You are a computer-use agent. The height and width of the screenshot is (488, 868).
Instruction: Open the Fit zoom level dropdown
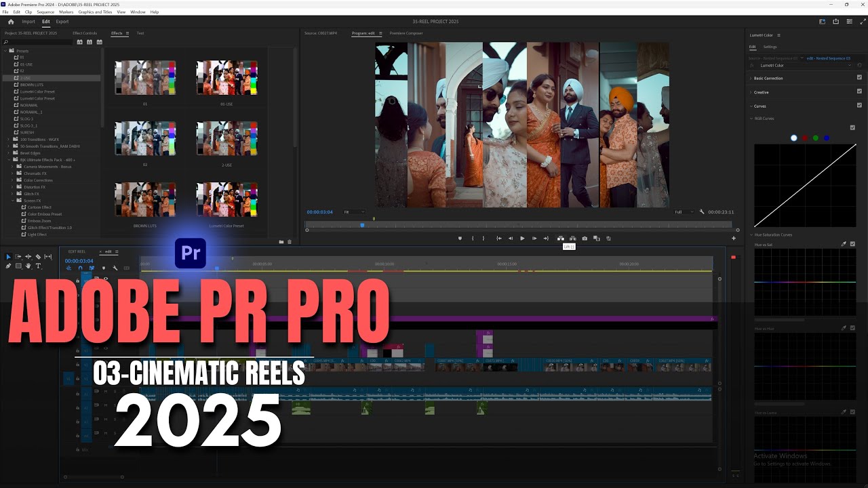pos(354,212)
